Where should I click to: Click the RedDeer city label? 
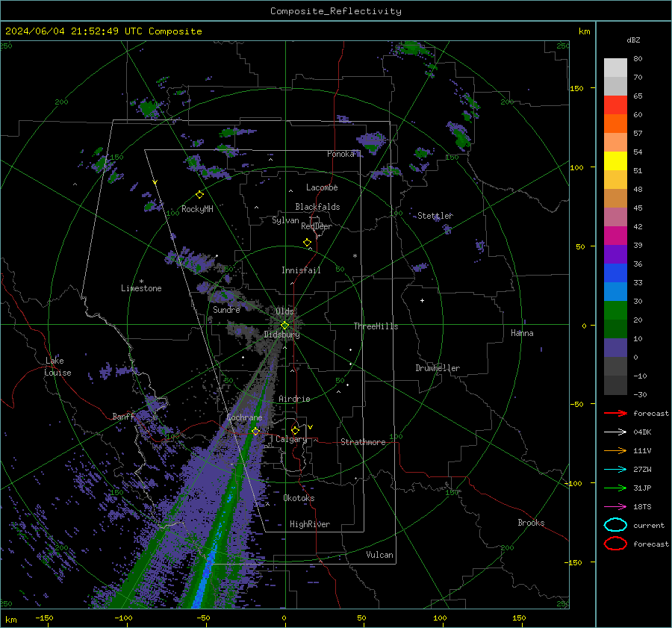pos(317,226)
